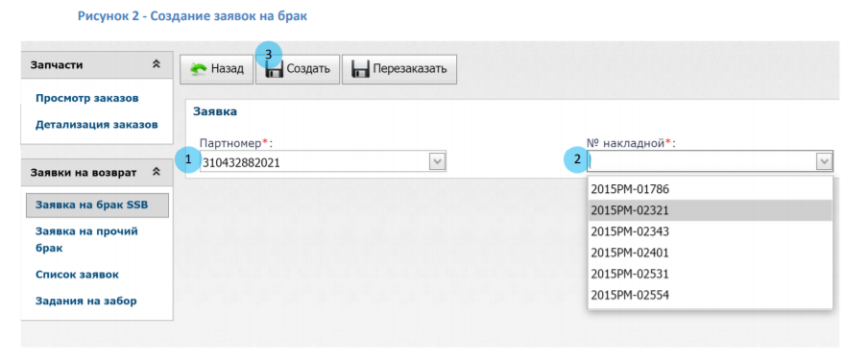Collapse the Заявки на возврат panel
Viewport: 868px width, 362px height.
tap(157, 173)
